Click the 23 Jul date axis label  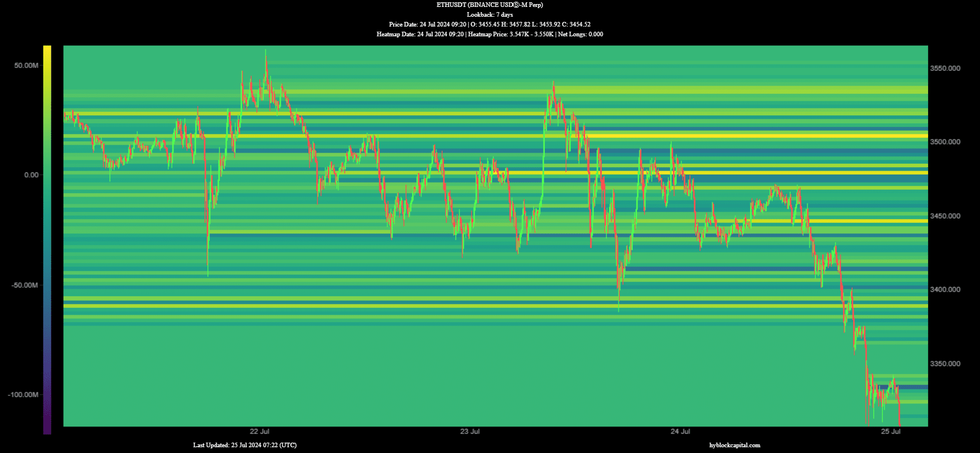click(x=470, y=432)
